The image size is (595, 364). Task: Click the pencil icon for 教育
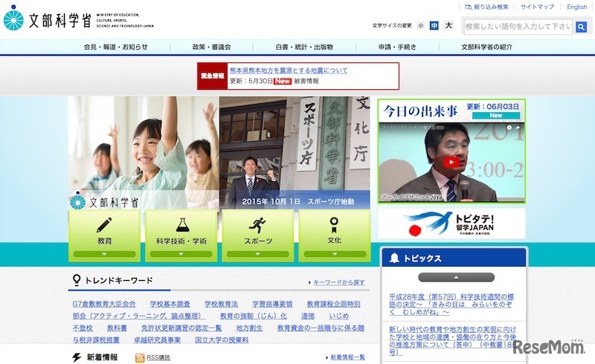point(104,225)
